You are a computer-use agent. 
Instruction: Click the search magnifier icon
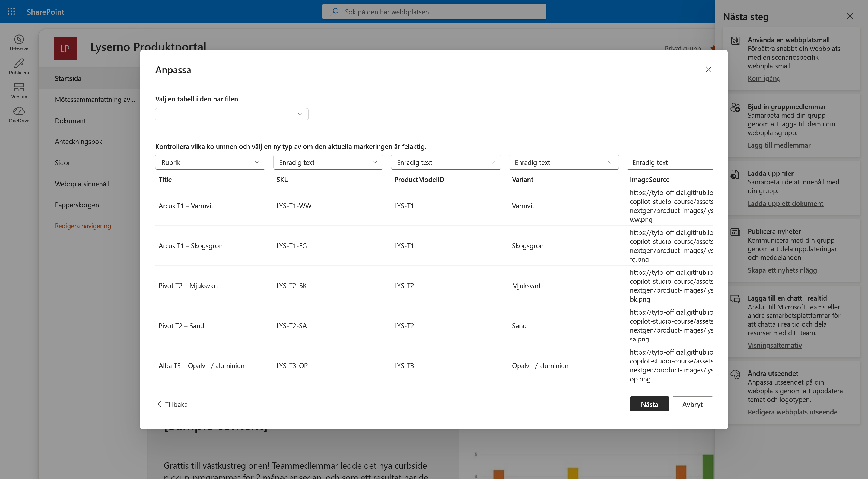tap(334, 12)
